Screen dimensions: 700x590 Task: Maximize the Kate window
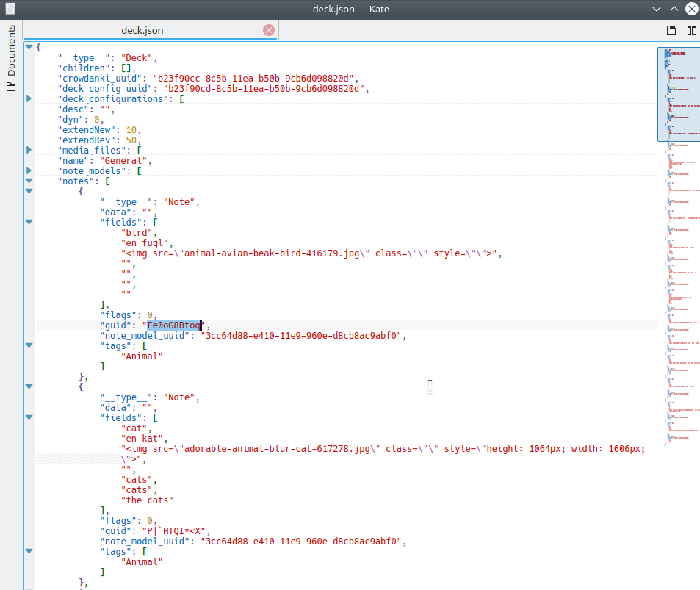(x=674, y=9)
